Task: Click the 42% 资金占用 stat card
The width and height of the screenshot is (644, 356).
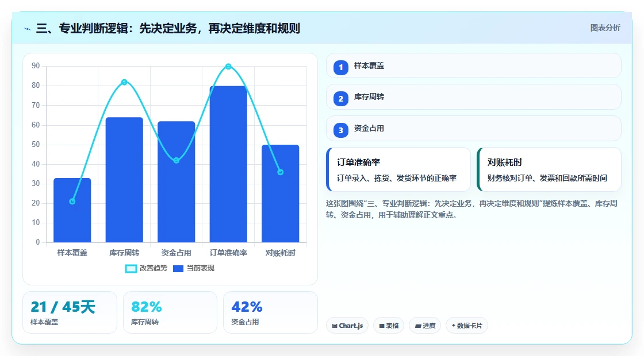Action: pyautogui.click(x=270, y=312)
